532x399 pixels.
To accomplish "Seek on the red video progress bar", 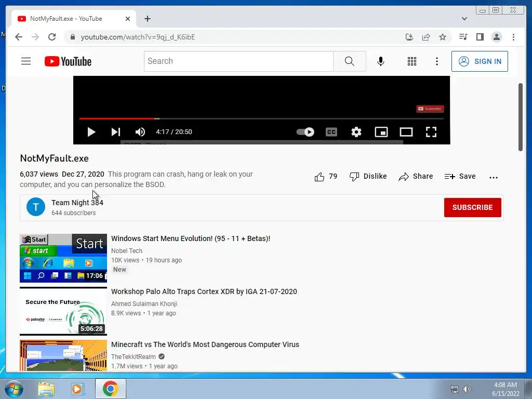I will coord(261,119).
